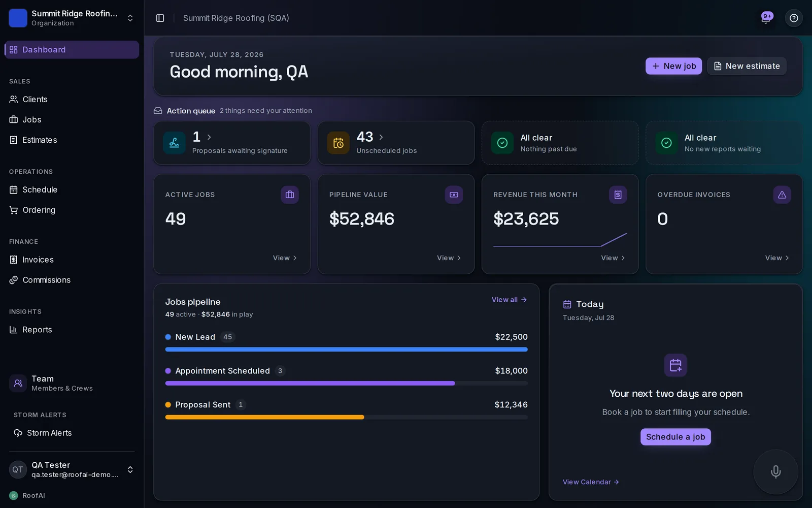Image resolution: width=812 pixels, height=508 pixels.
Task: Click the calendar-plus icon in Today panel
Action: click(675, 365)
